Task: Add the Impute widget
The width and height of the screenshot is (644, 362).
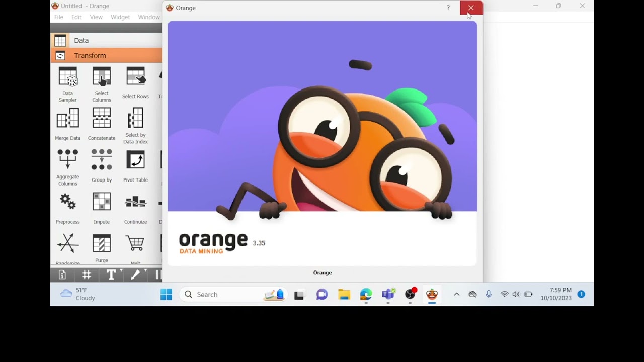Action: pos(102,208)
